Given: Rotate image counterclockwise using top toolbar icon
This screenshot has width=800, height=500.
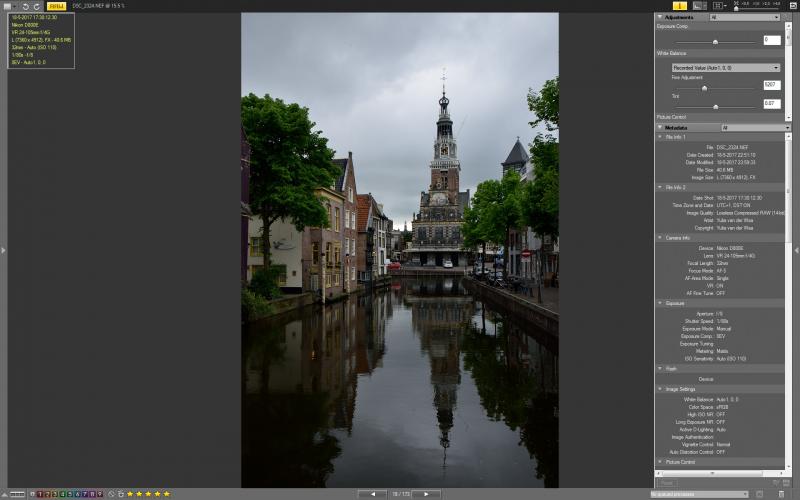Looking at the screenshot, I should click(x=26, y=6).
